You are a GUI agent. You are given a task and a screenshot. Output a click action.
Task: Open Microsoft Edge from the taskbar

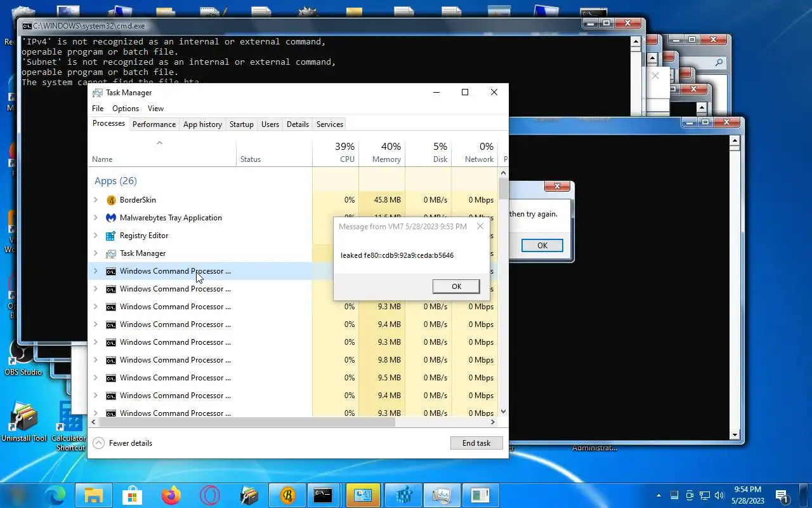coord(55,495)
